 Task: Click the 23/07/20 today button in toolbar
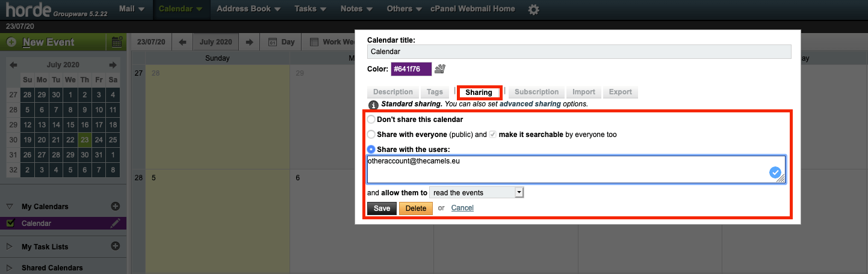tap(152, 42)
